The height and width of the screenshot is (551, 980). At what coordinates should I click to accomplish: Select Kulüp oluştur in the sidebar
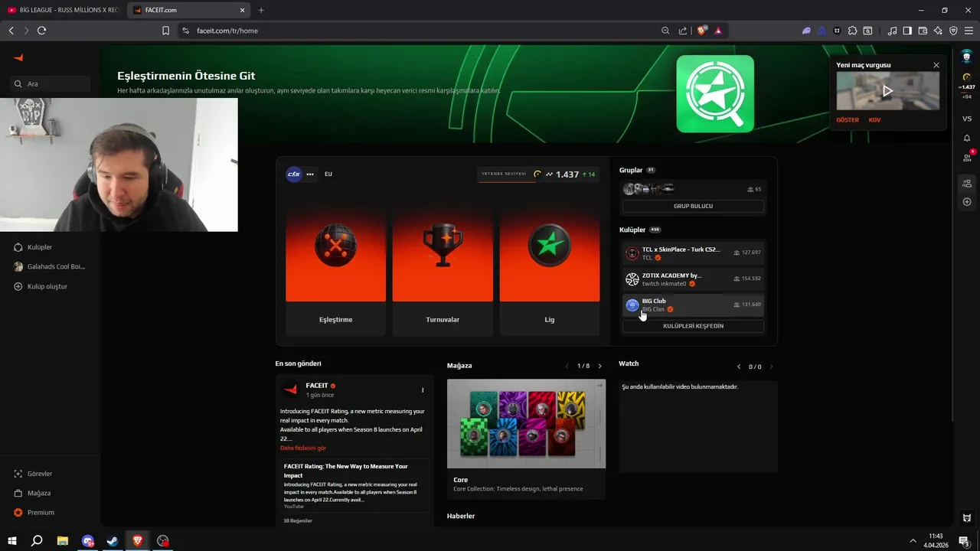pyautogui.click(x=41, y=286)
